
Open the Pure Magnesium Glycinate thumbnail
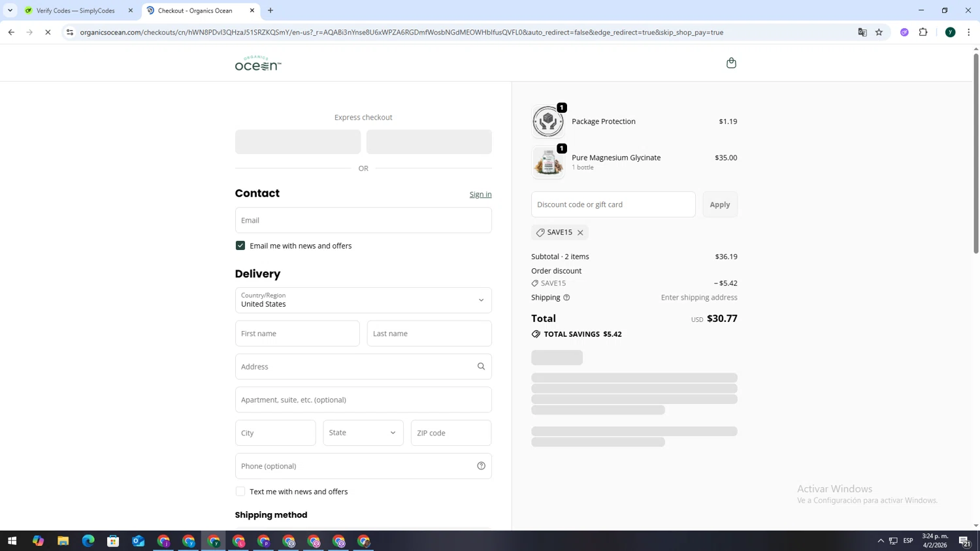(x=547, y=162)
